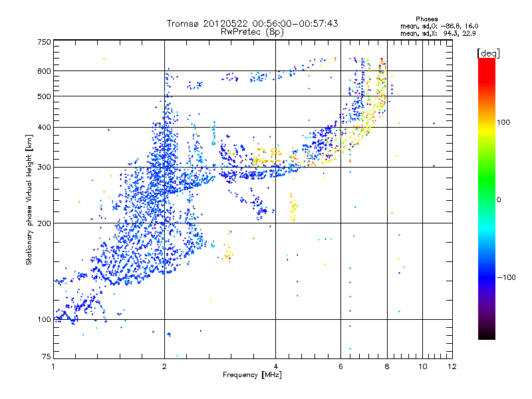Select the 'mean, sd,X: 94.3, 22.9' line
532x399 pixels.
pyautogui.click(x=438, y=33)
